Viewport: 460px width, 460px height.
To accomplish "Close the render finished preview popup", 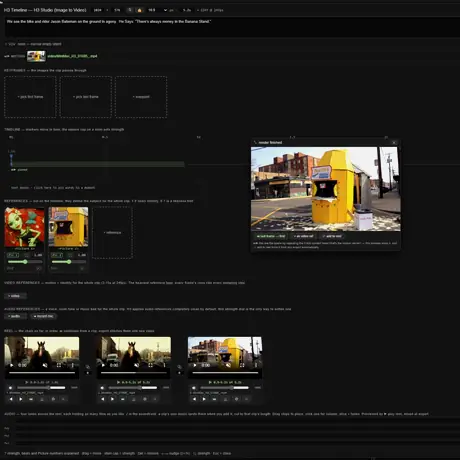I will 394,142.
